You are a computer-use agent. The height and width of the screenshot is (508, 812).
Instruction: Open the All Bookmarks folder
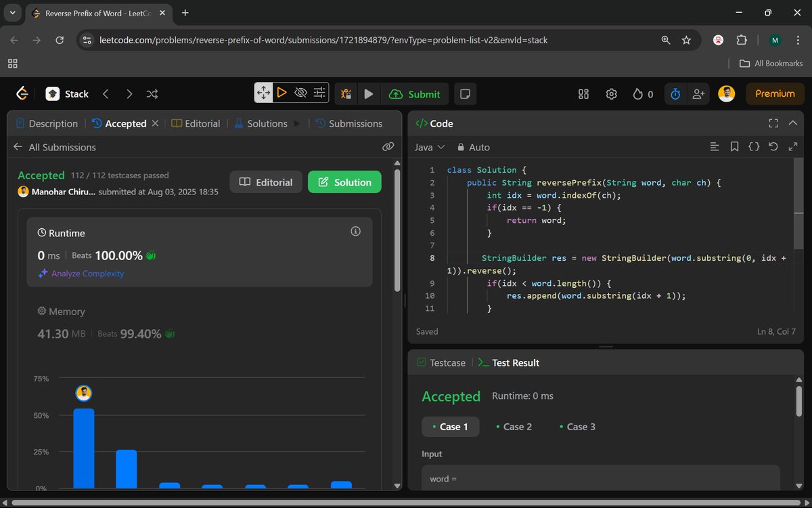[x=771, y=63]
